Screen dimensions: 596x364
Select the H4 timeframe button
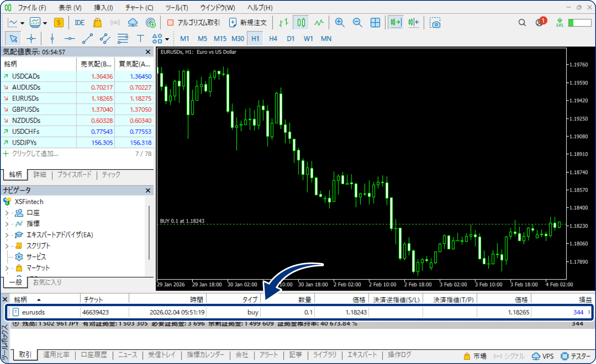[x=273, y=38]
